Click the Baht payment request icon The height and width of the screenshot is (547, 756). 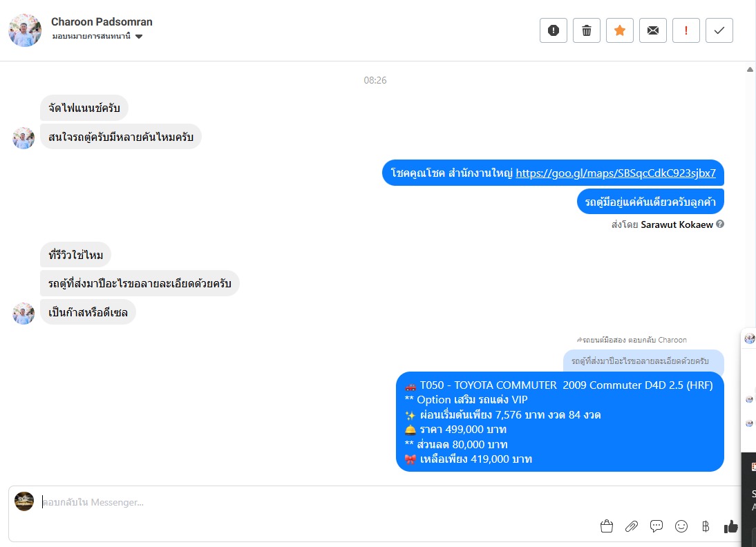(706, 526)
